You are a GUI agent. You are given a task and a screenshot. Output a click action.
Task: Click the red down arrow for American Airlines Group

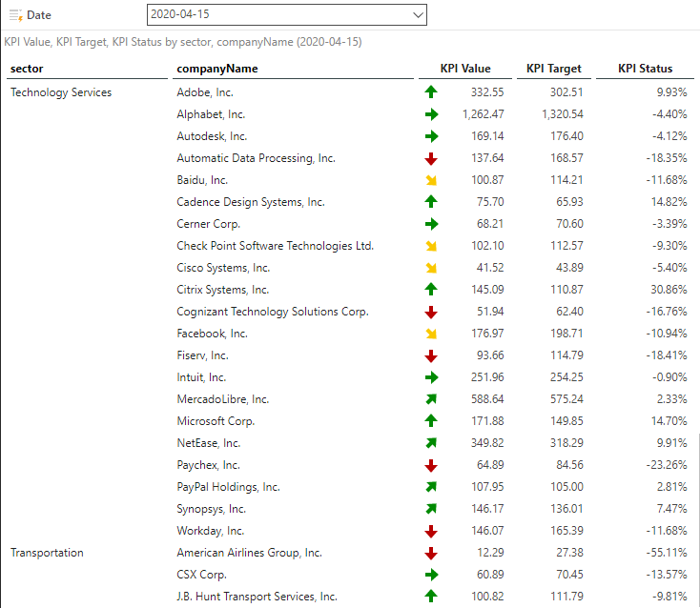pyautogui.click(x=431, y=553)
